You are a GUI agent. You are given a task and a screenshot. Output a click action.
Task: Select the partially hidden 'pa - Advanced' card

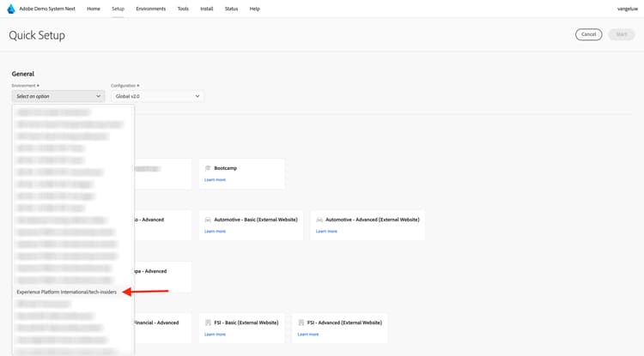point(162,277)
